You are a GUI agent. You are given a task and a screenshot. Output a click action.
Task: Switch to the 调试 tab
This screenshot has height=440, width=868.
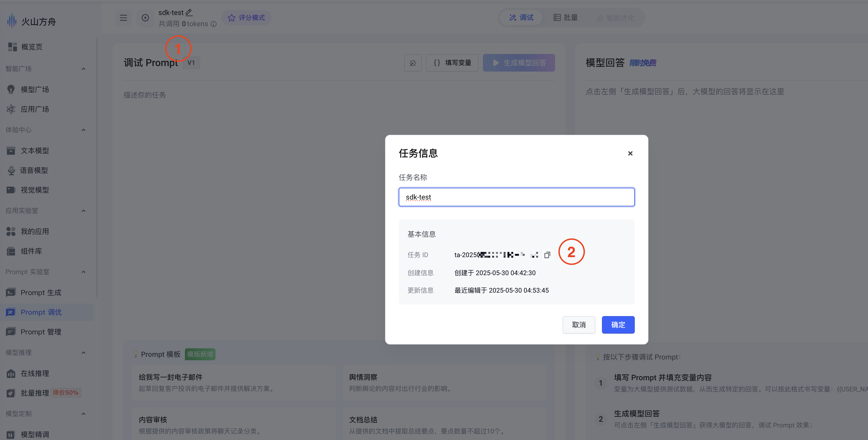click(x=521, y=17)
